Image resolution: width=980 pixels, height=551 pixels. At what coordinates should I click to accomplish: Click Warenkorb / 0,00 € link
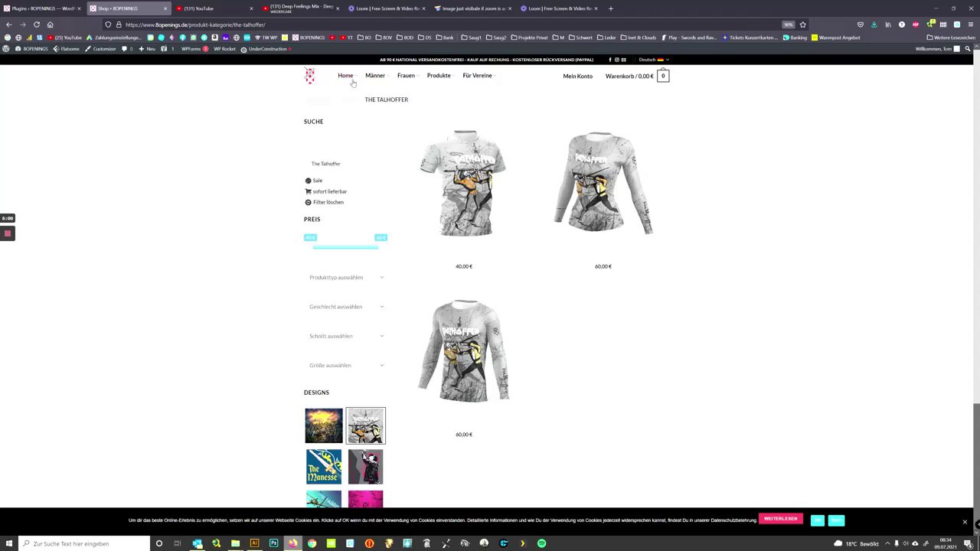pyautogui.click(x=629, y=76)
